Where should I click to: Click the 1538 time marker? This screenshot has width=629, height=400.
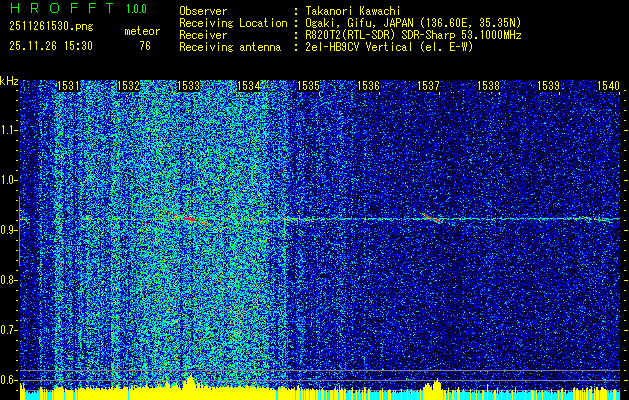pos(489,86)
